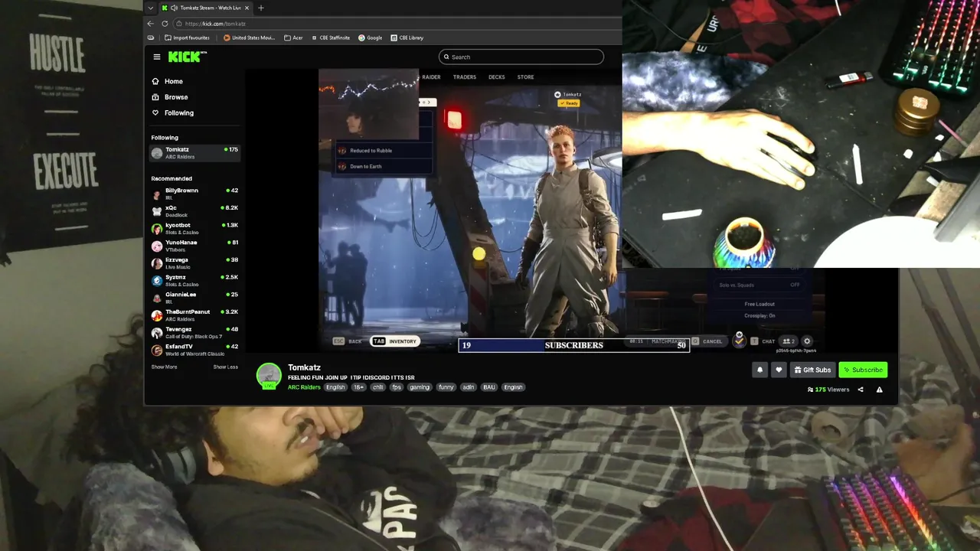Open Import favourites bookmark
This screenshot has width=980, height=551.
click(186, 37)
